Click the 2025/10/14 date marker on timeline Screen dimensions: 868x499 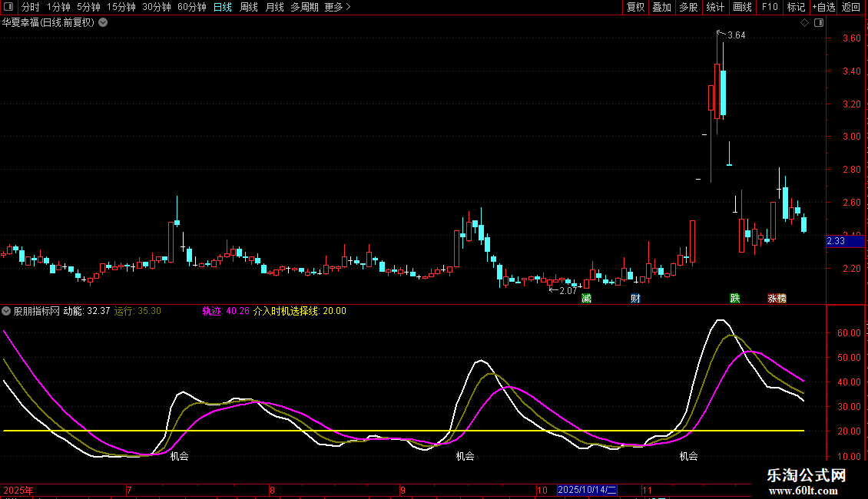(x=587, y=490)
